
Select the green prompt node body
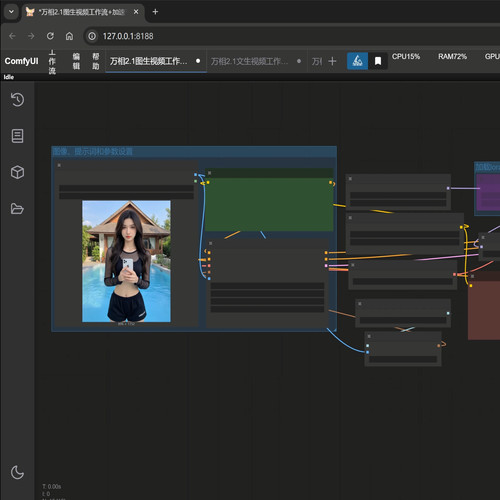point(269,204)
